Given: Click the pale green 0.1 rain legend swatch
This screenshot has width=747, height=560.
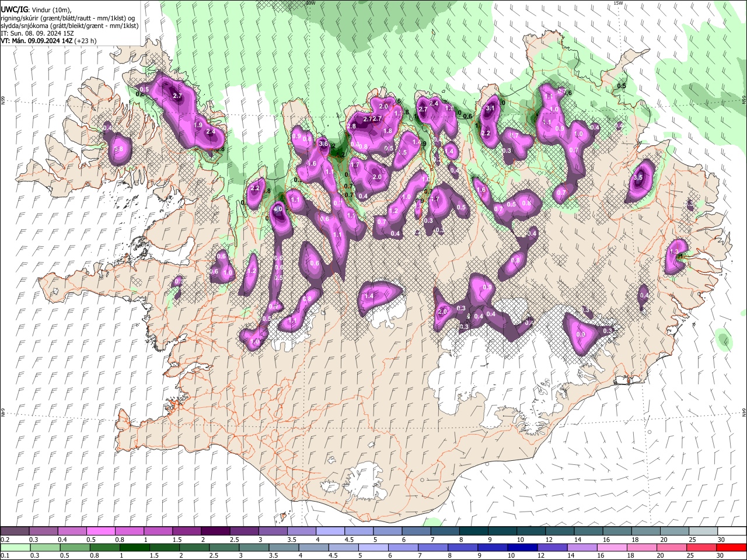Looking at the screenshot, I should click(x=15, y=547).
